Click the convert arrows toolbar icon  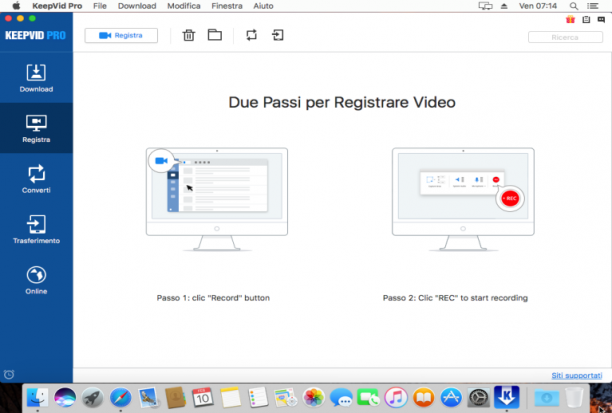tap(251, 35)
